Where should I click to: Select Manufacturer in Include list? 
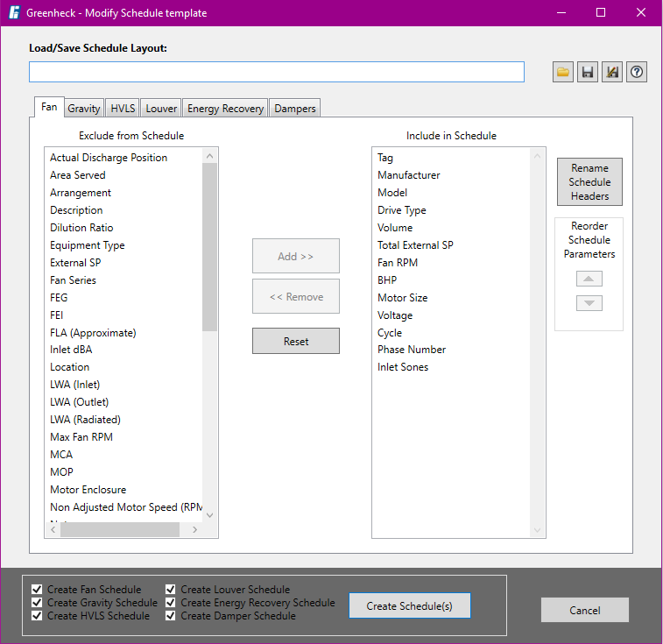click(x=408, y=175)
